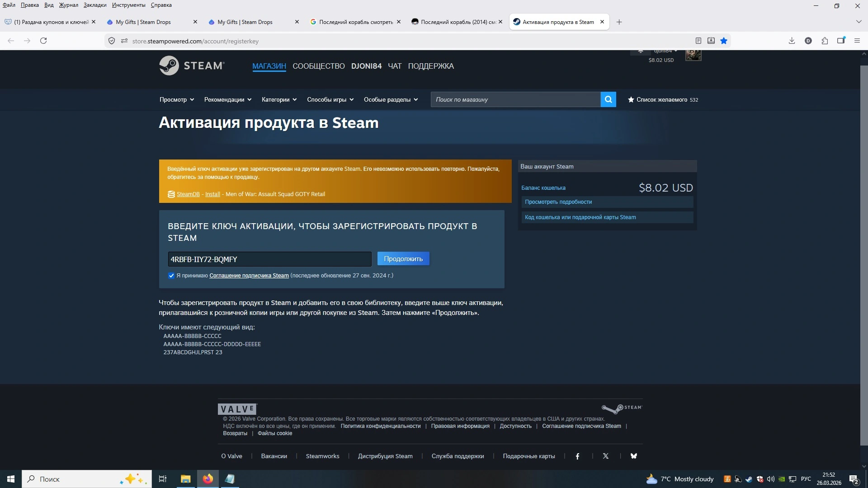
Task: Open 'Steamworks' footer link
Action: click(x=323, y=456)
